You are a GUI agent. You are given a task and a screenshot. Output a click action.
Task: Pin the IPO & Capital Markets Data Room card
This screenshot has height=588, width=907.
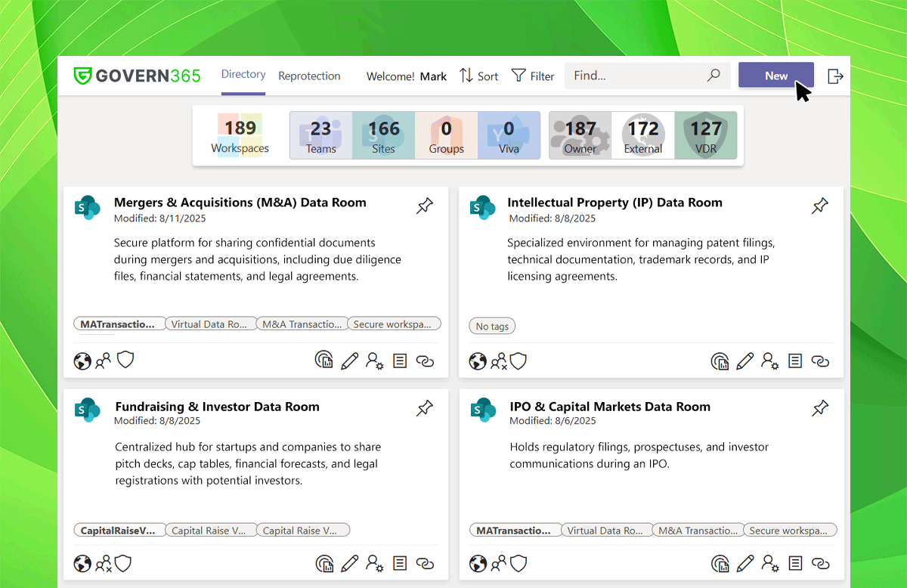[820, 409]
